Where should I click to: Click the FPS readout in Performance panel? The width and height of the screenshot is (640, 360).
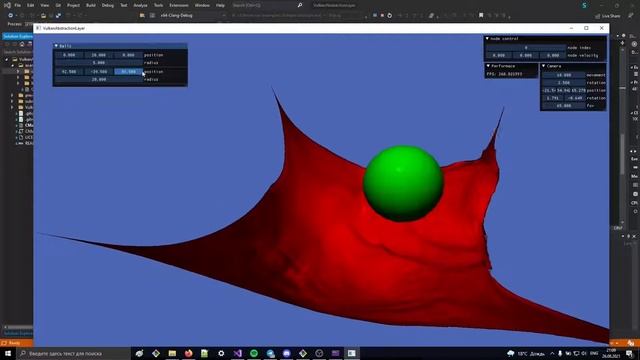(x=504, y=74)
